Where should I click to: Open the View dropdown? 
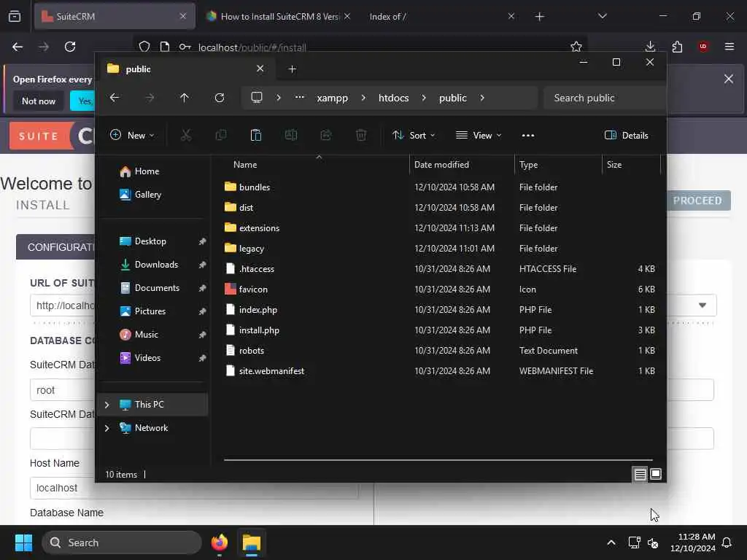point(479,135)
